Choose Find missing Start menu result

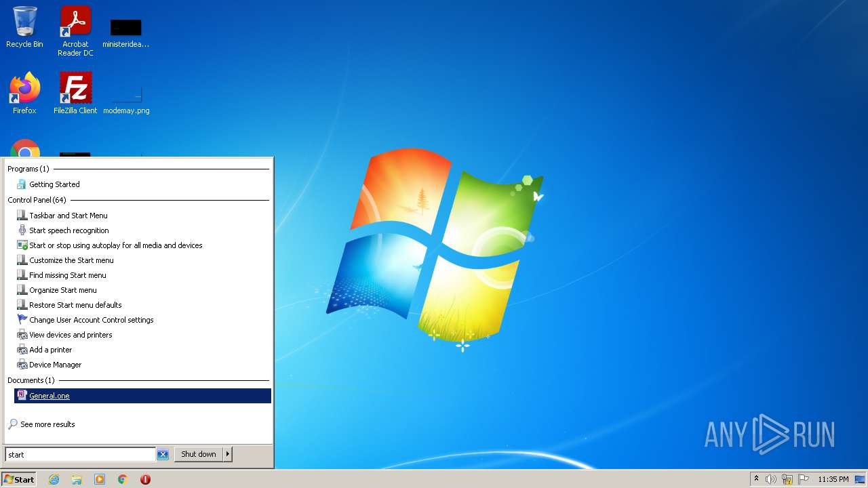143,275
